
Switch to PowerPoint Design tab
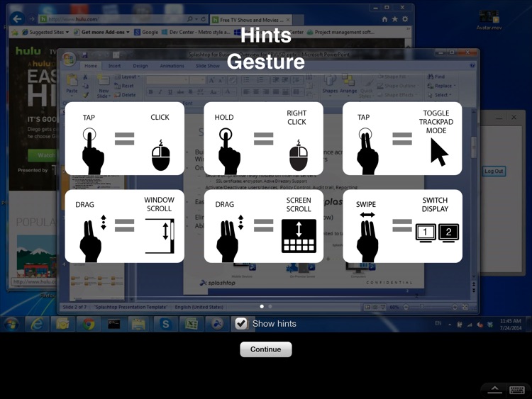tap(140, 66)
